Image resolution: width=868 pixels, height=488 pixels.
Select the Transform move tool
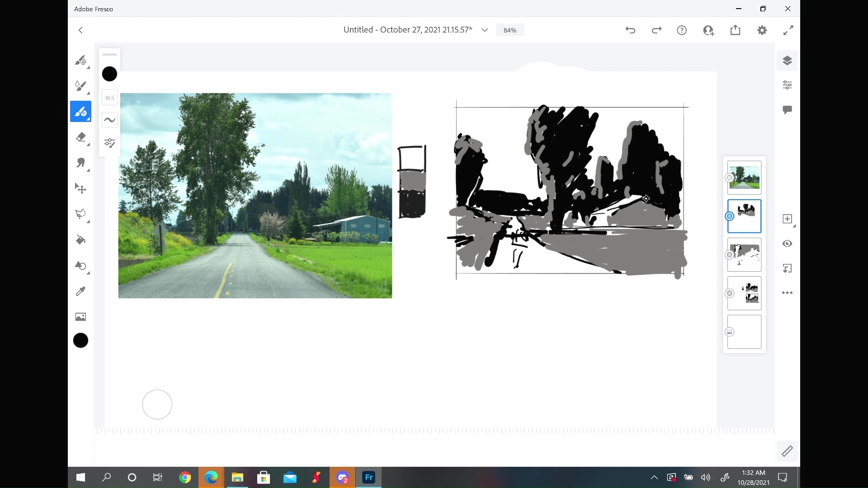click(x=80, y=188)
